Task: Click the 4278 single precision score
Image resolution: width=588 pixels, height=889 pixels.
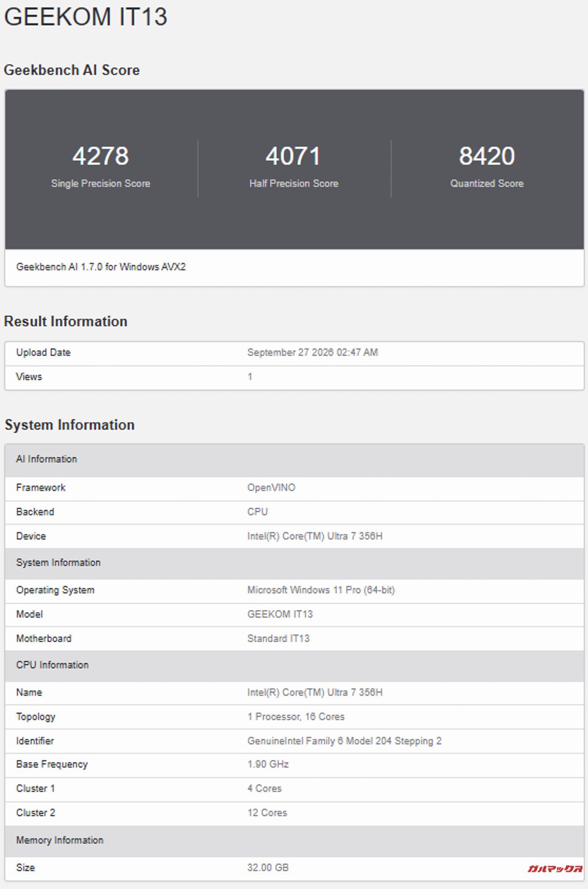Action: tap(101, 156)
